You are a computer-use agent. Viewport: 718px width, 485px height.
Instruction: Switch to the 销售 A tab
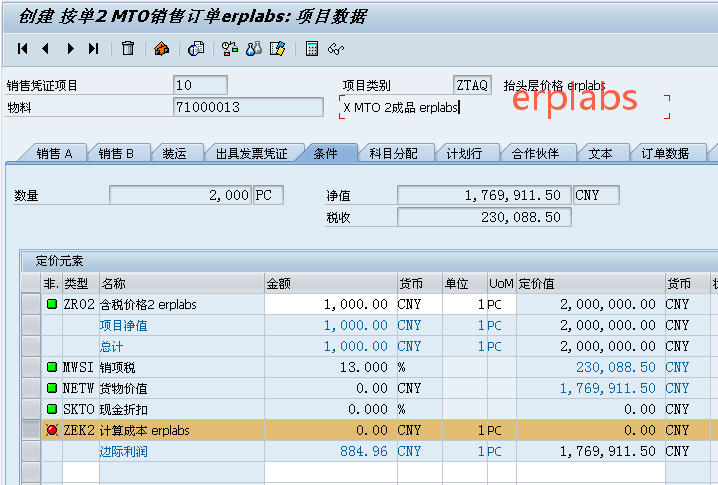click(54, 153)
